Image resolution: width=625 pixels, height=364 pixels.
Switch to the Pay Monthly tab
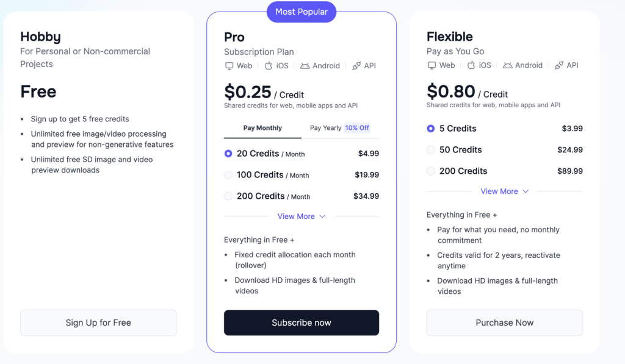tap(262, 128)
